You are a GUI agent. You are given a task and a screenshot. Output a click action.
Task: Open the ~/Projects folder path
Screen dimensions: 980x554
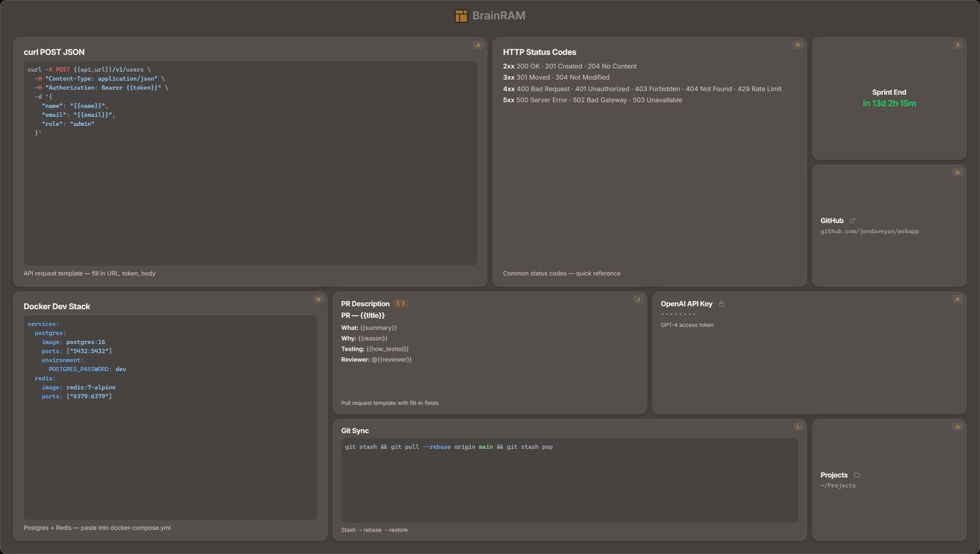(838, 486)
